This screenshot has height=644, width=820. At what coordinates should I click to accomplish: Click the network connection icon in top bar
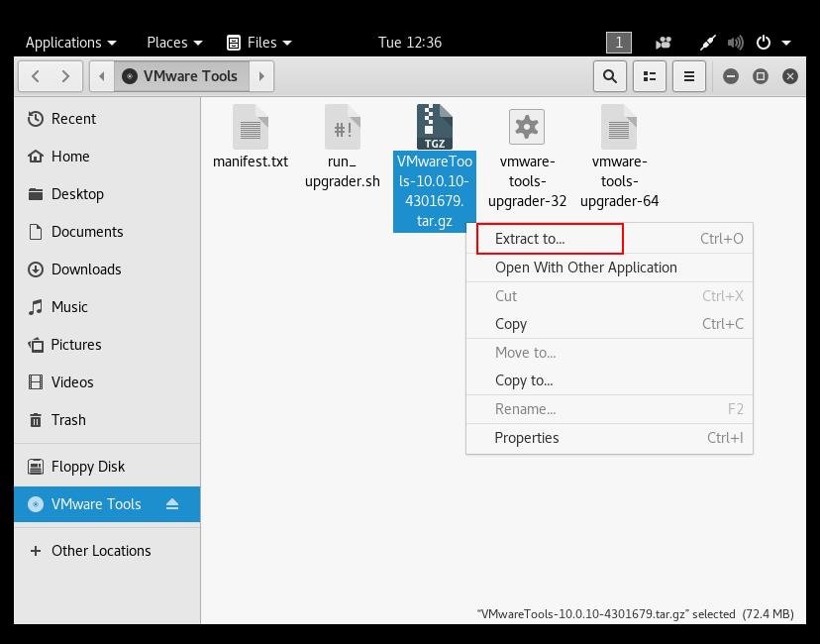click(x=707, y=43)
